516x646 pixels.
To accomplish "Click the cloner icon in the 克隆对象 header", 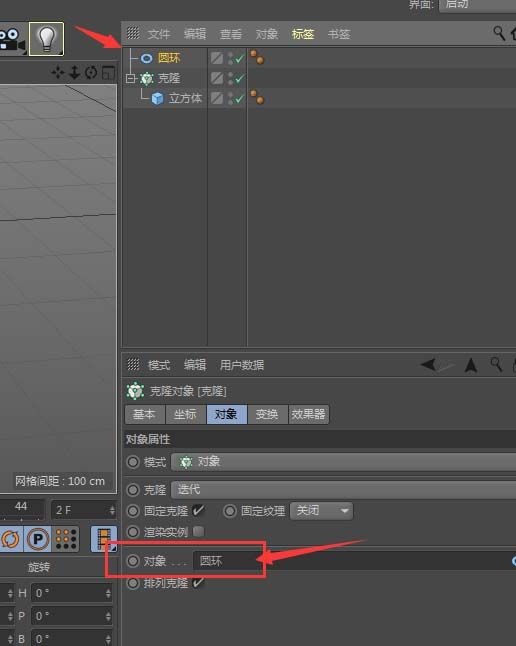I will (135, 391).
